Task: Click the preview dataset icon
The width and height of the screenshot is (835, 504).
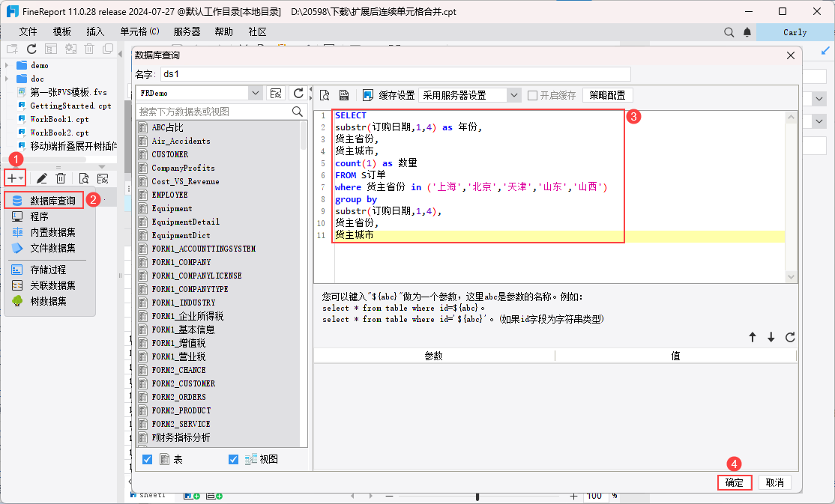Action: click(x=84, y=178)
